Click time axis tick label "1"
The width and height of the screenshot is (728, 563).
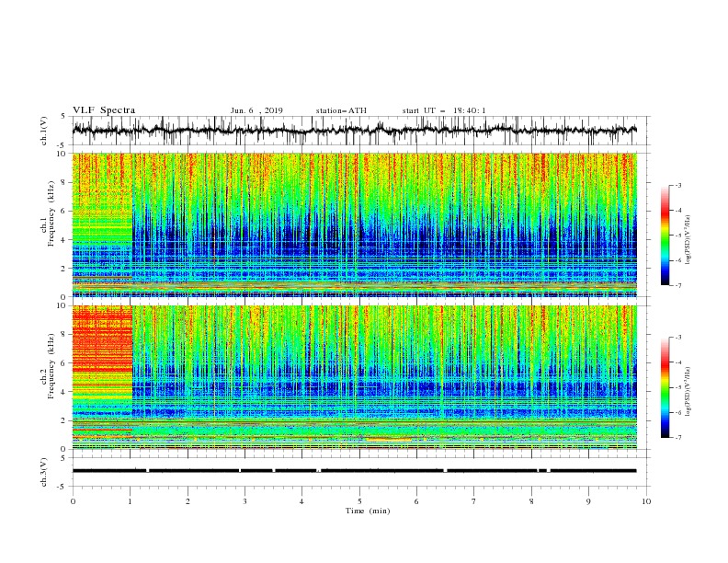tap(130, 501)
